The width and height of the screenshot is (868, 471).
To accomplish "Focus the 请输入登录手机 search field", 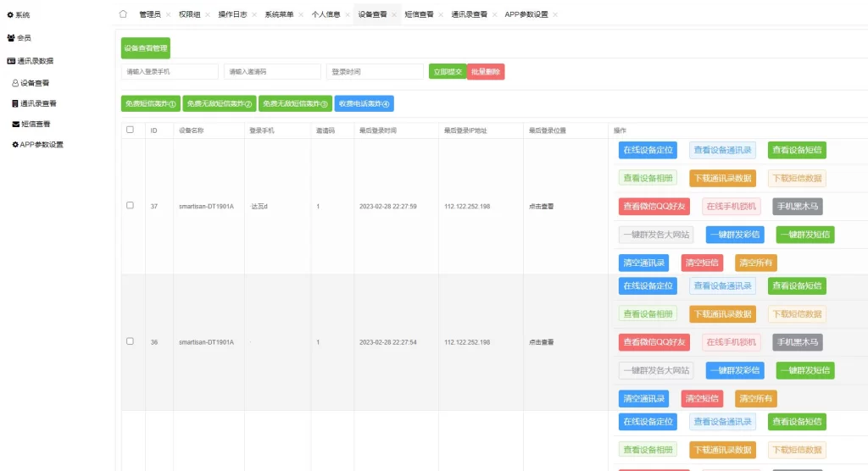I will [x=170, y=72].
